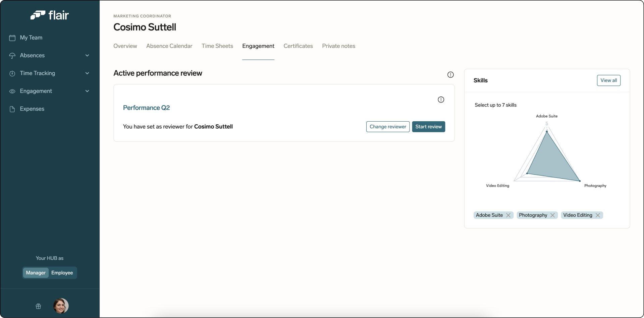Click the gift icon at the sidebar bottom
644x318 pixels.
click(38, 306)
